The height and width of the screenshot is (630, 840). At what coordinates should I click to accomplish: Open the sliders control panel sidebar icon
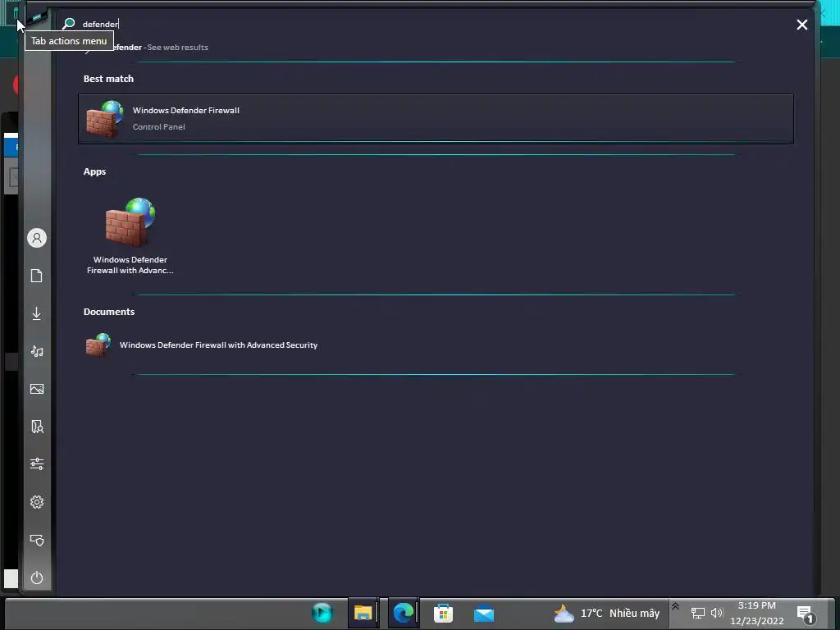coord(37,464)
